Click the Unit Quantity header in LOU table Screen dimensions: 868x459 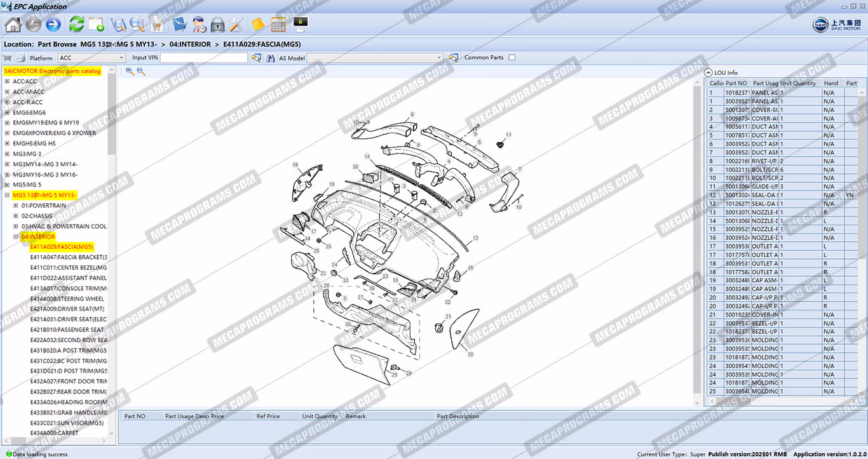(x=801, y=83)
